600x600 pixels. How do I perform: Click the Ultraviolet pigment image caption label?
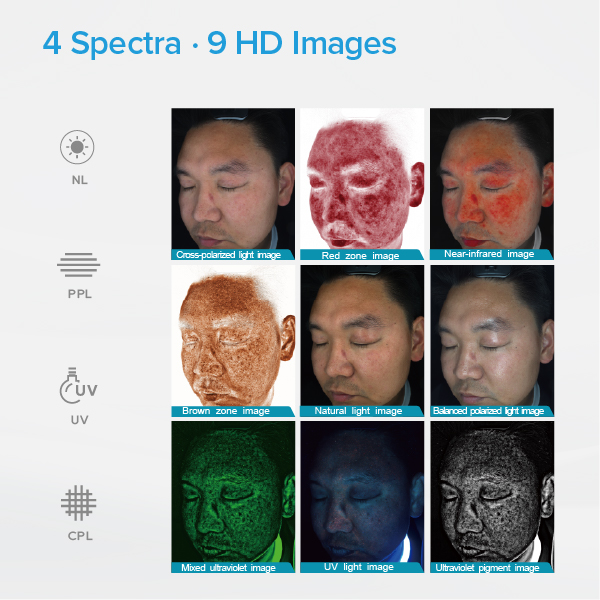click(487, 567)
